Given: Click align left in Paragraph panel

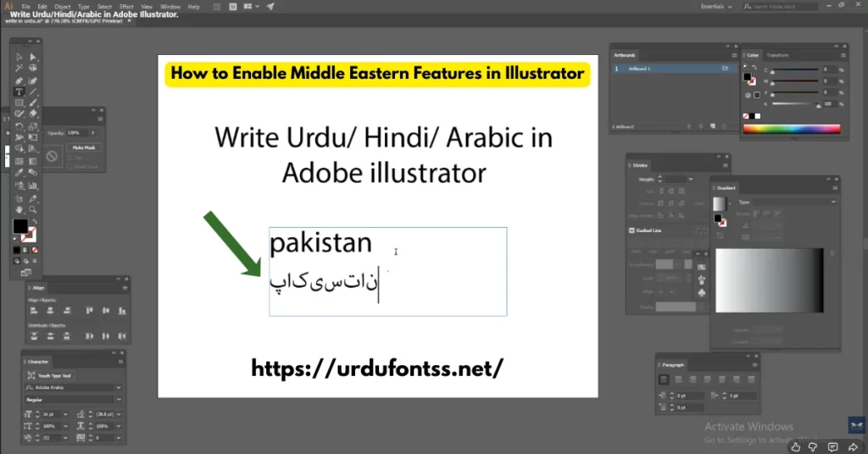Looking at the screenshot, I should click(665, 379).
